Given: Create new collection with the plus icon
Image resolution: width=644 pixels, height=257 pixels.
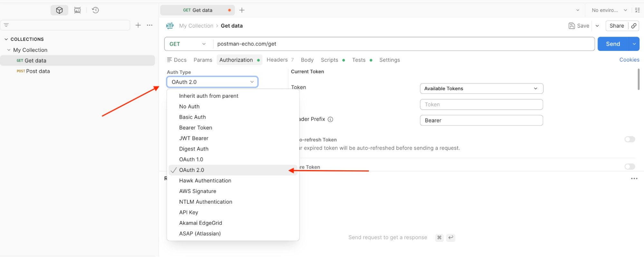Looking at the screenshot, I should (x=138, y=25).
